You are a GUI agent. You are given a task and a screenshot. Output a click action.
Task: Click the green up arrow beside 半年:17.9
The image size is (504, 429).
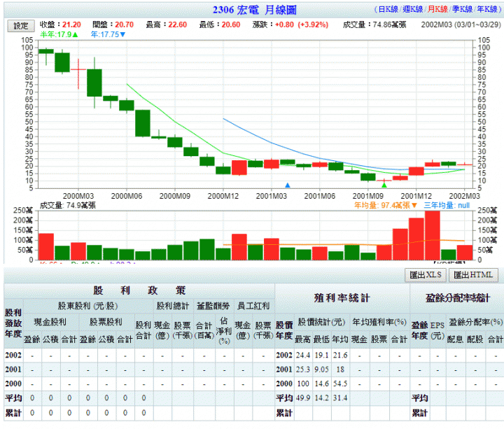point(75,34)
